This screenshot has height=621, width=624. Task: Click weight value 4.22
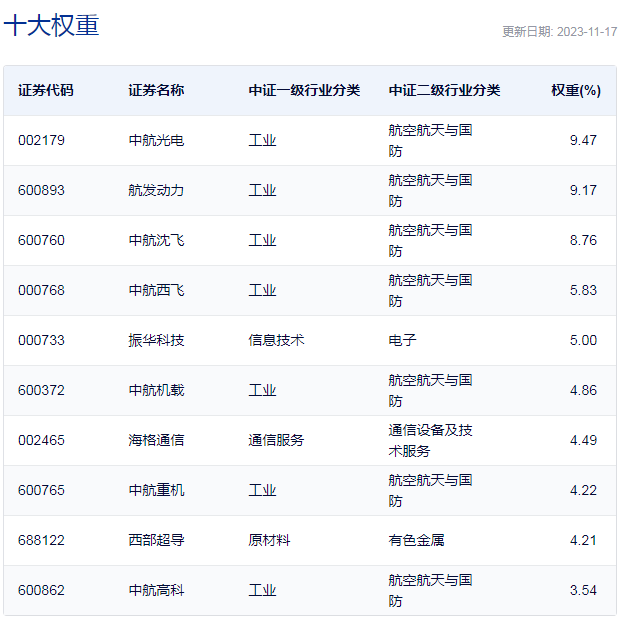(x=583, y=490)
